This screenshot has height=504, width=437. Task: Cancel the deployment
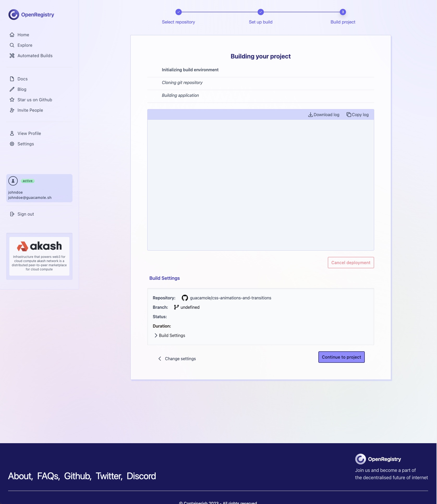[351, 263]
